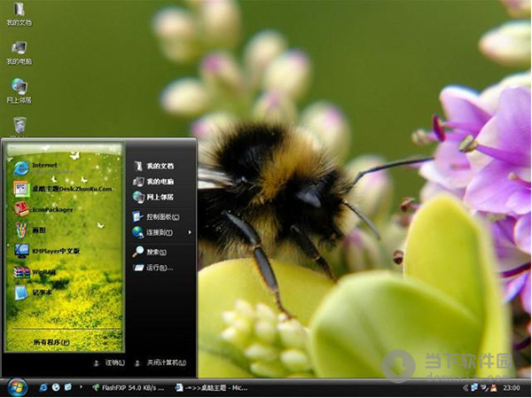
Task: Open 控制面板(C) control panel
Action: click(156, 216)
